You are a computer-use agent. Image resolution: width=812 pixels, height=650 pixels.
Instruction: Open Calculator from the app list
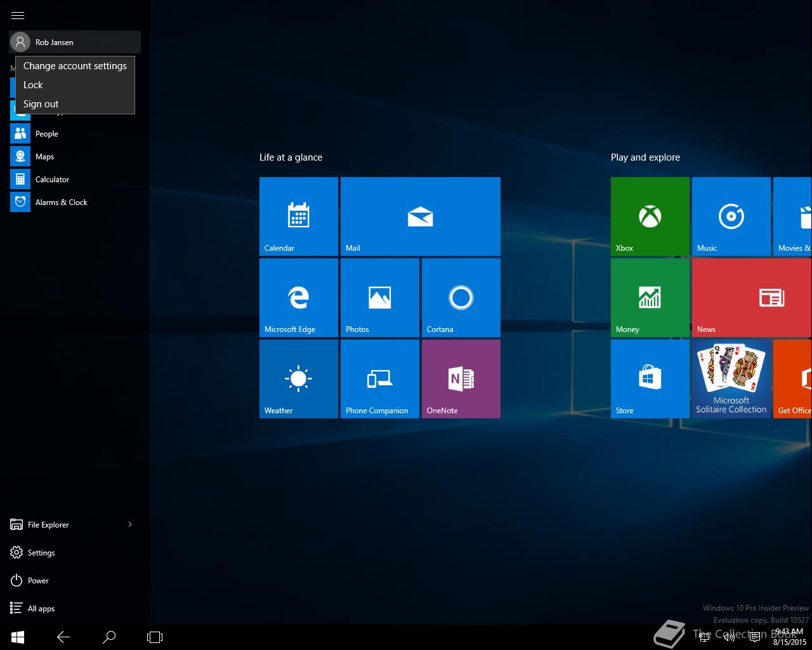[75, 180]
